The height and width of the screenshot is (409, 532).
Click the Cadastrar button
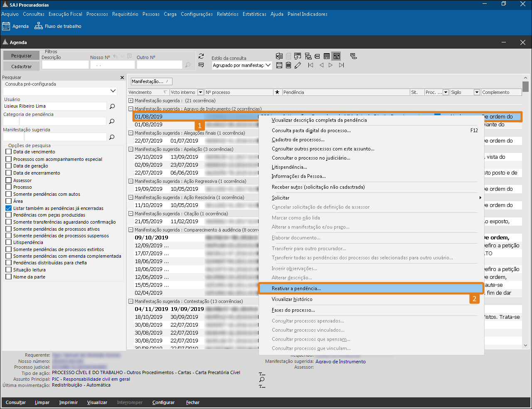tap(21, 67)
